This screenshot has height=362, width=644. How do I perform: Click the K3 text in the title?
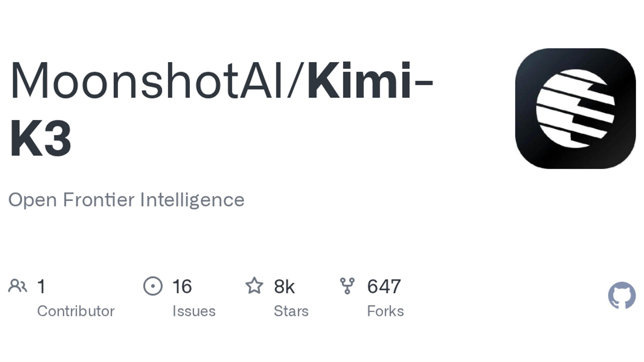point(41,138)
